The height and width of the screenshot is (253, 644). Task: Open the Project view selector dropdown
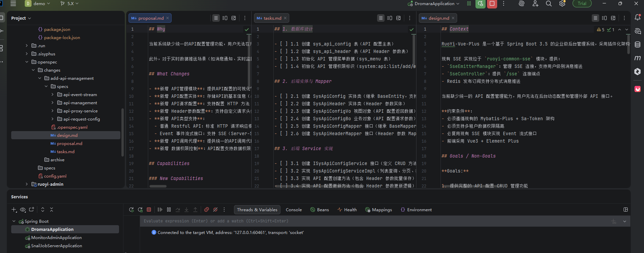[21, 18]
